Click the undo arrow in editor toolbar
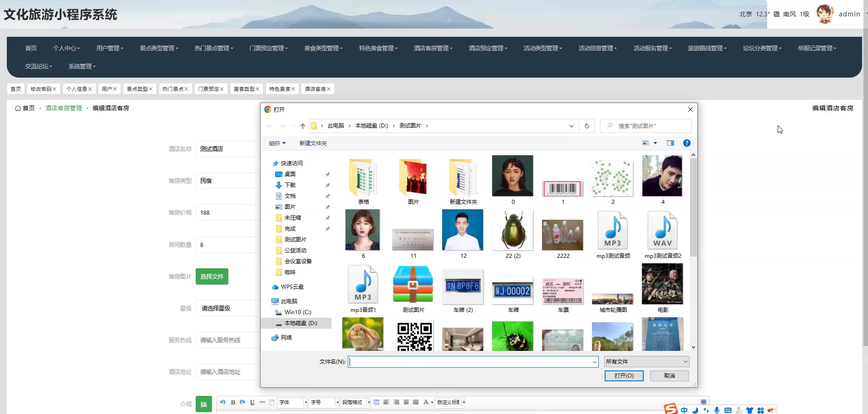This screenshot has height=414, width=868. pos(222,402)
